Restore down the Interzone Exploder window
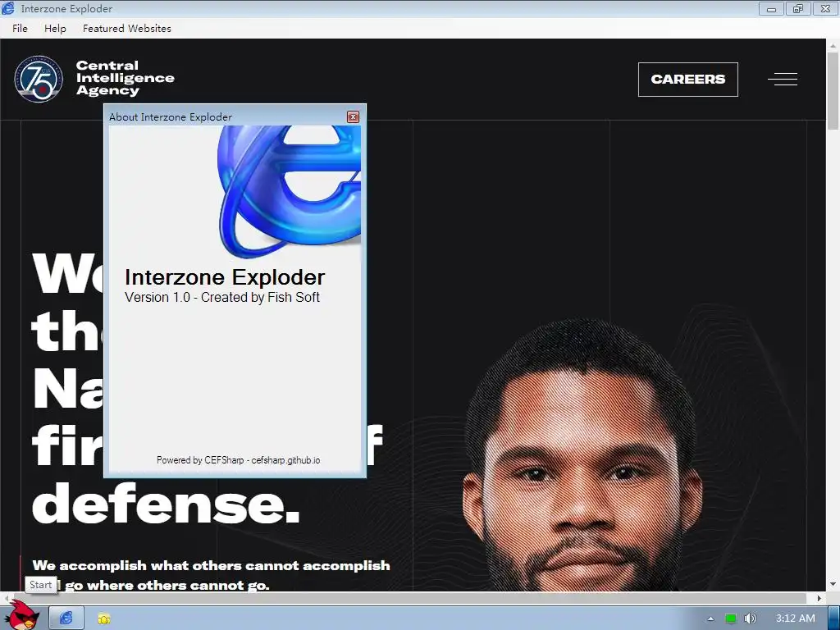Image resolution: width=840 pixels, height=630 pixels. [x=798, y=8]
